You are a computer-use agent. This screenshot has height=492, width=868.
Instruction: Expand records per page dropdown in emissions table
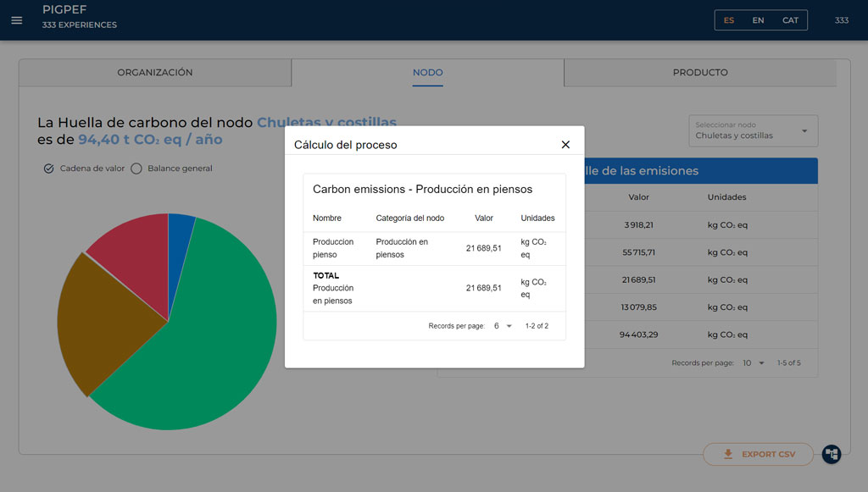754,363
